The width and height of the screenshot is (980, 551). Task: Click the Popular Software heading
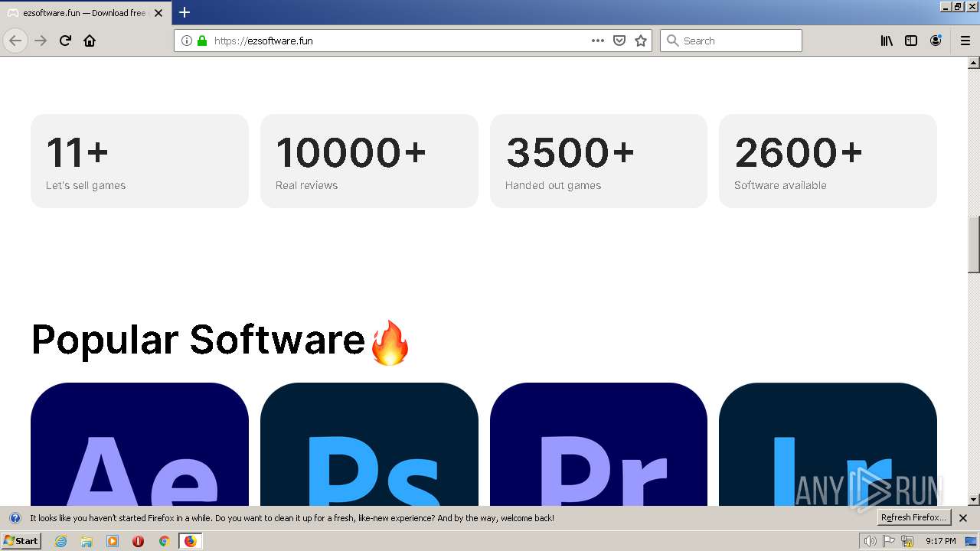pyautogui.click(x=220, y=341)
